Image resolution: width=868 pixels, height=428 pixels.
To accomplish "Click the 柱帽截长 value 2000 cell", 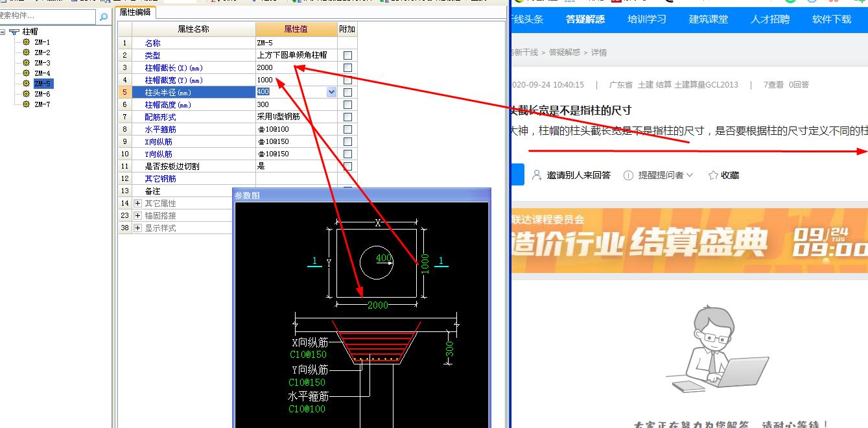I will coord(296,67).
